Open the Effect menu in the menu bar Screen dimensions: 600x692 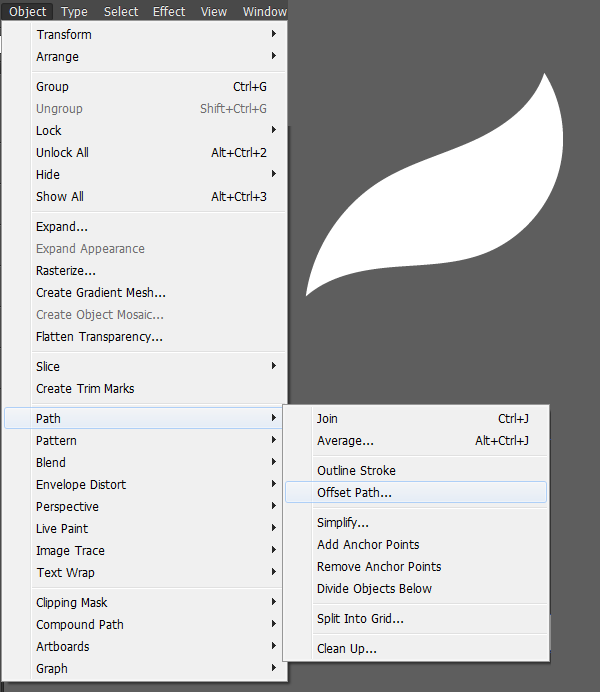pos(169,11)
